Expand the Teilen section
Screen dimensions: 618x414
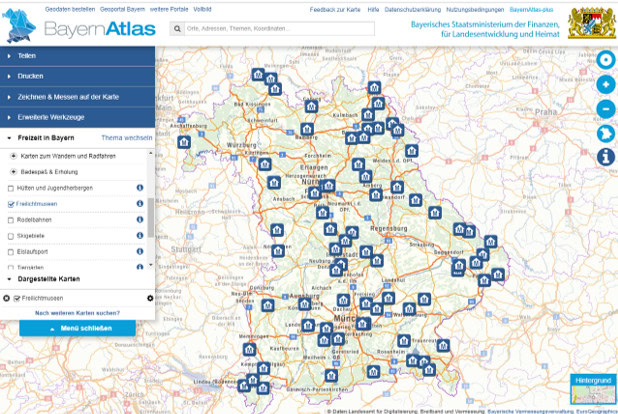point(77,56)
